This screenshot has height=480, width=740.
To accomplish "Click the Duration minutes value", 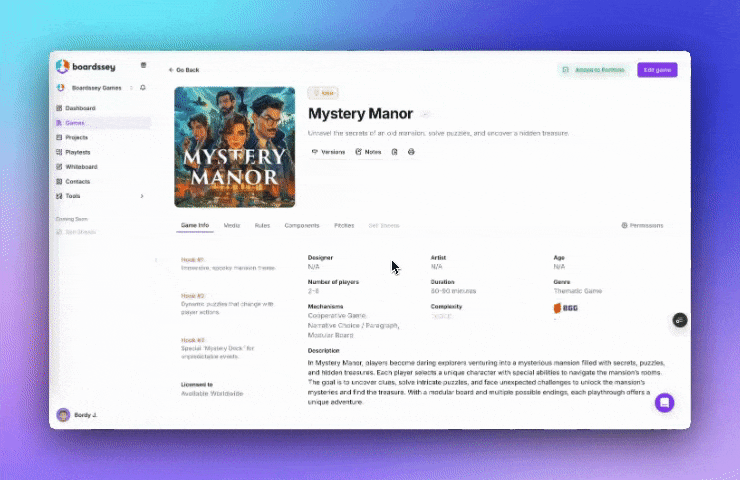I will tap(453, 291).
